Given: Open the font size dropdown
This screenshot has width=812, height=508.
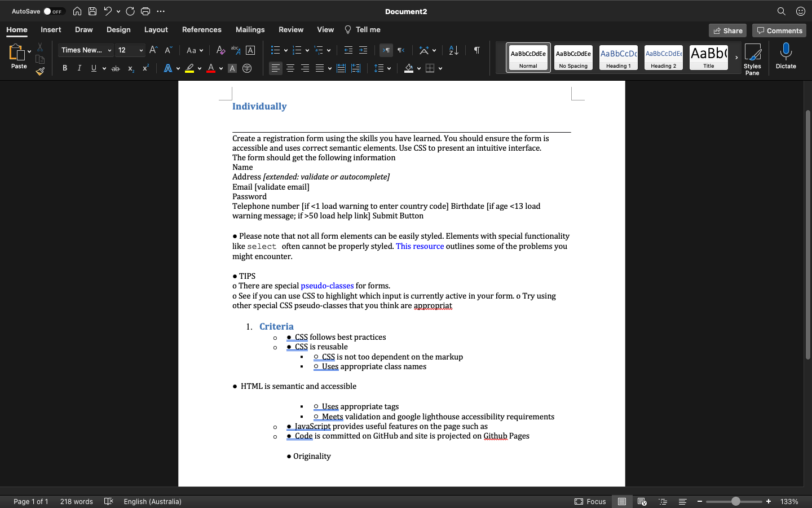Looking at the screenshot, I should [141, 50].
